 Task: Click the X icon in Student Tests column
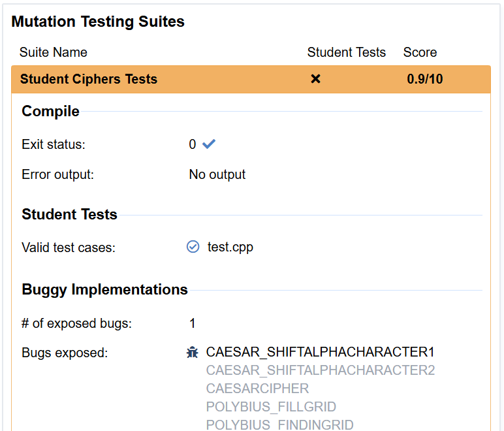click(x=315, y=79)
